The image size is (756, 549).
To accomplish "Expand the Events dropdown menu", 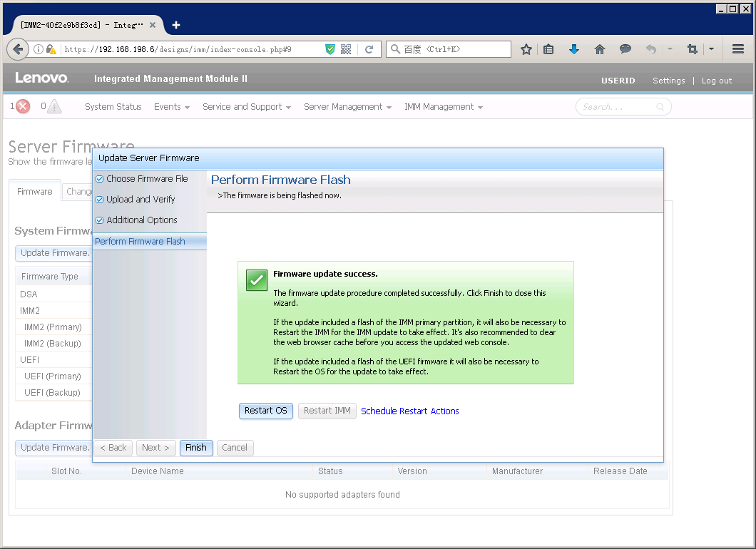I will tap(171, 107).
